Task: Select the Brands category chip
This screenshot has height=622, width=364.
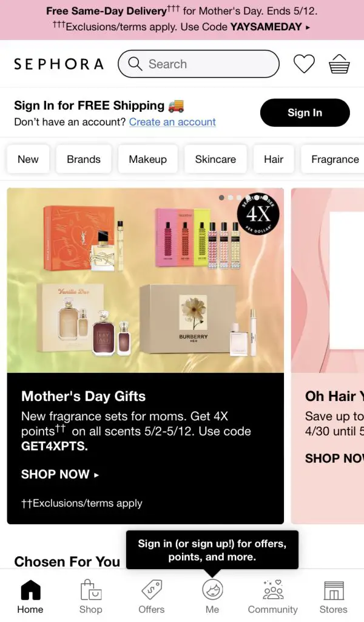Action: pos(84,159)
